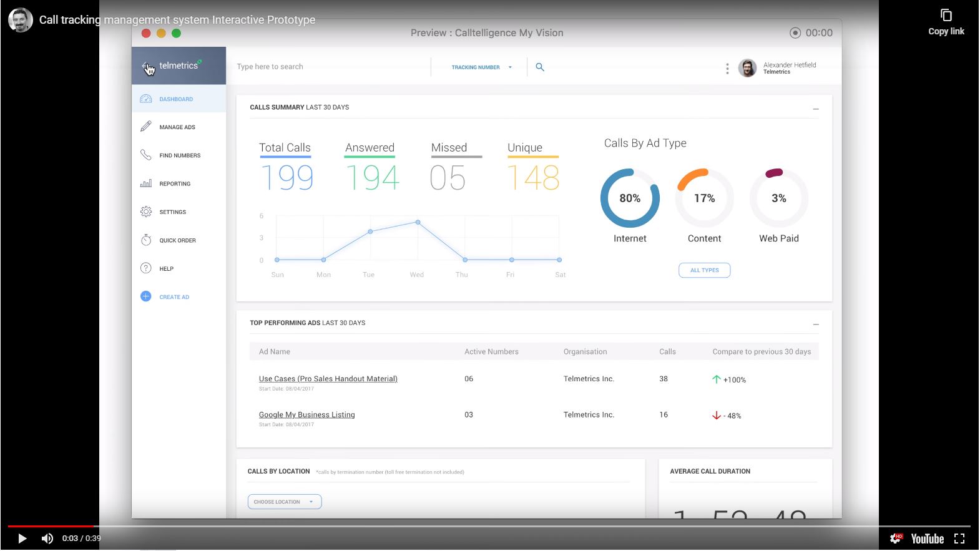The width and height of the screenshot is (980, 551).
Task: Click the recording timer 00:00 icon
Action: (x=795, y=33)
